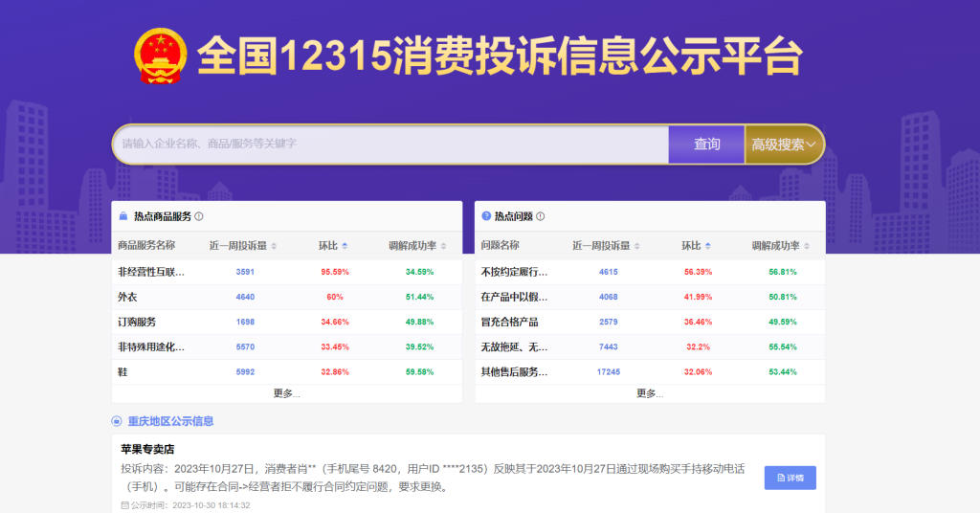Image resolution: width=980 pixels, height=513 pixels.
Task: Click the national emblem logo
Action: click(x=160, y=56)
